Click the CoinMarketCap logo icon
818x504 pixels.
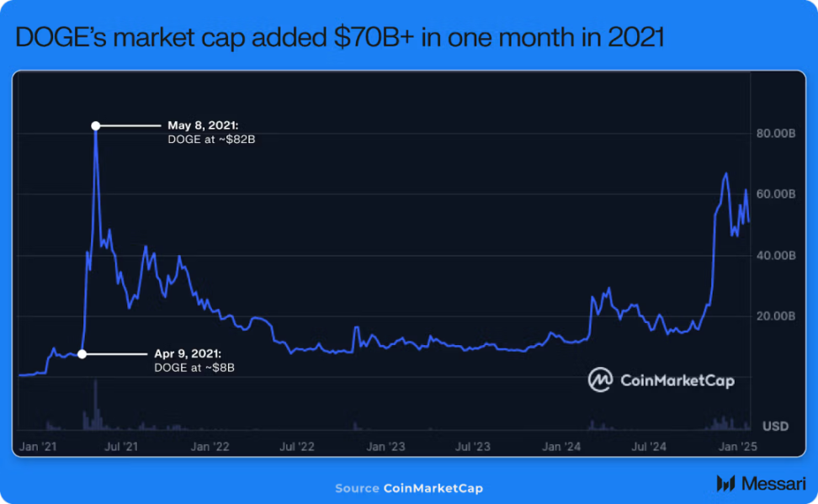[601, 379]
